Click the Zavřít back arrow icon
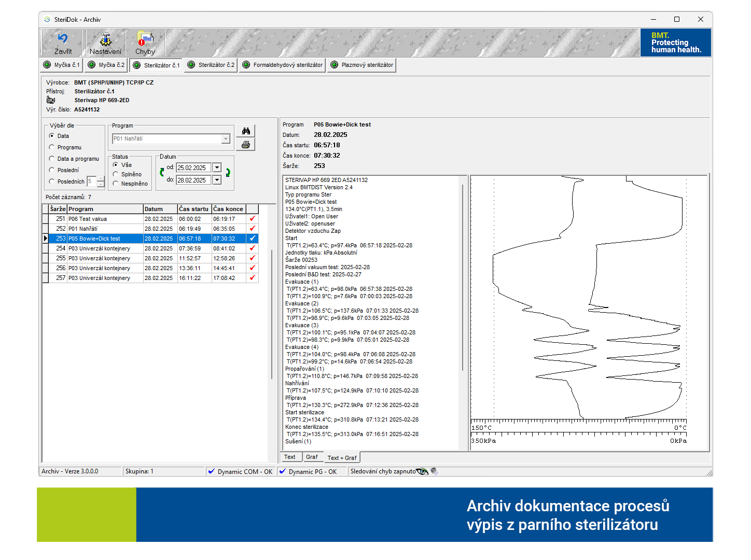Screen dimensions: 751x560 [x=63, y=39]
